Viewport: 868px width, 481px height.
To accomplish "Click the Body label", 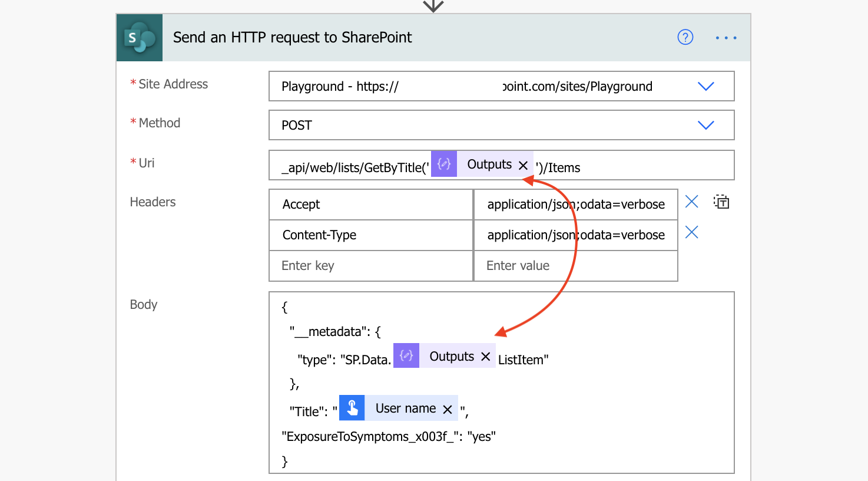I will click(x=144, y=305).
